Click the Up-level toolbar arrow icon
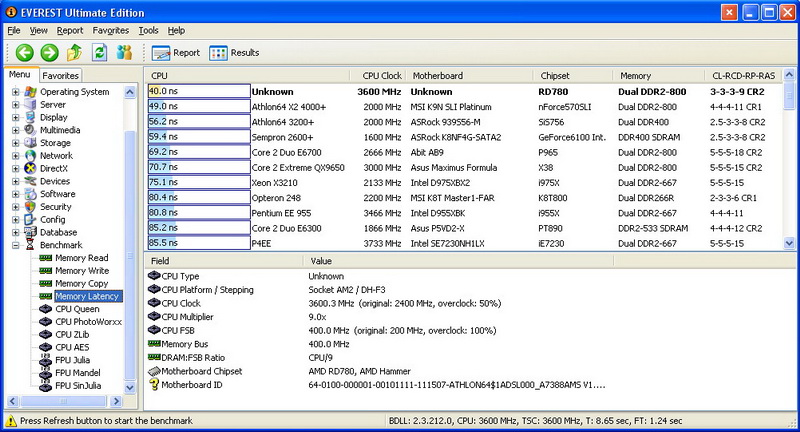The image size is (800, 432). [74, 52]
